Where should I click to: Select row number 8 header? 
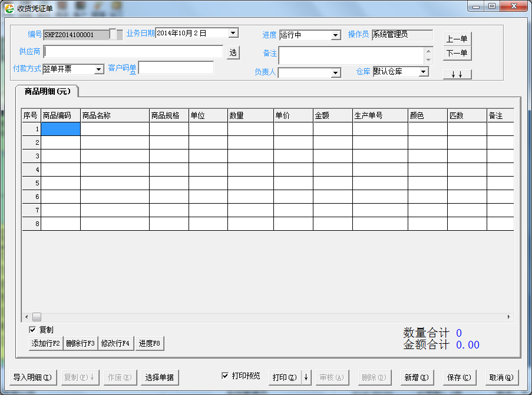pyautogui.click(x=32, y=224)
